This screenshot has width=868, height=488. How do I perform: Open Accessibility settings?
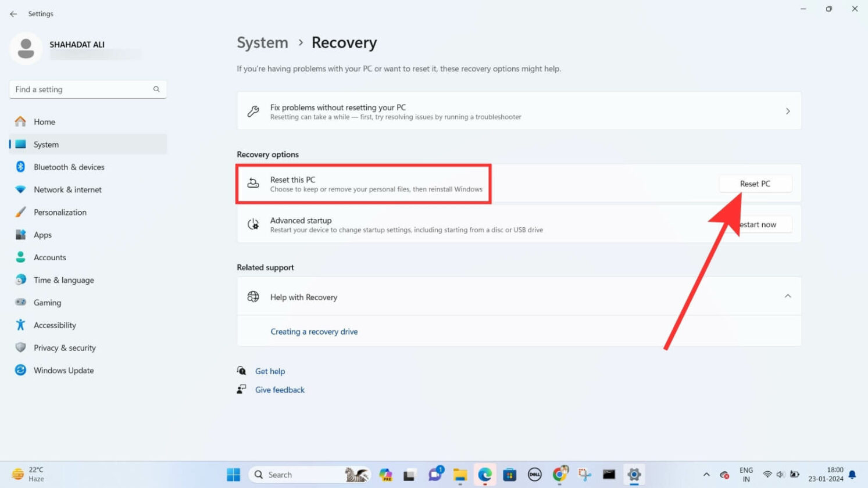[55, 325]
